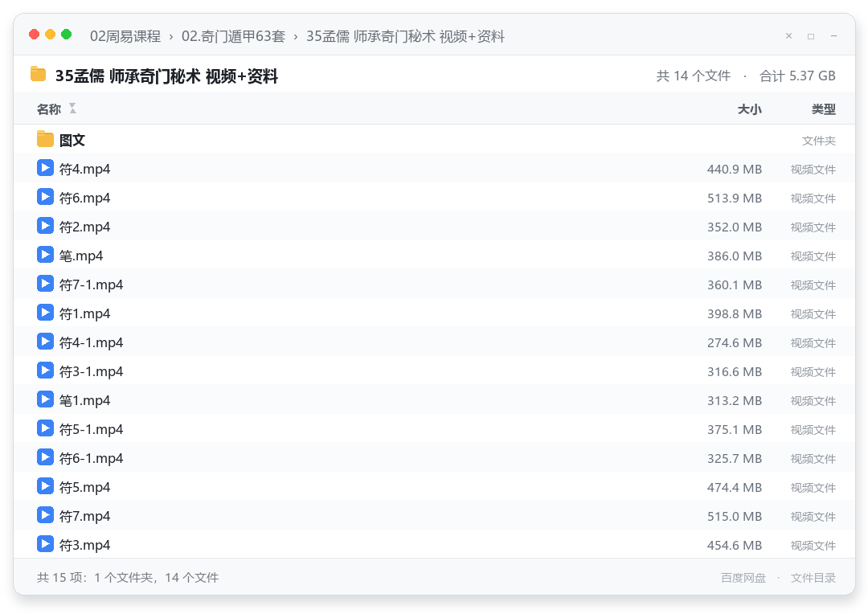Click the green zoom window dot

[67, 35]
